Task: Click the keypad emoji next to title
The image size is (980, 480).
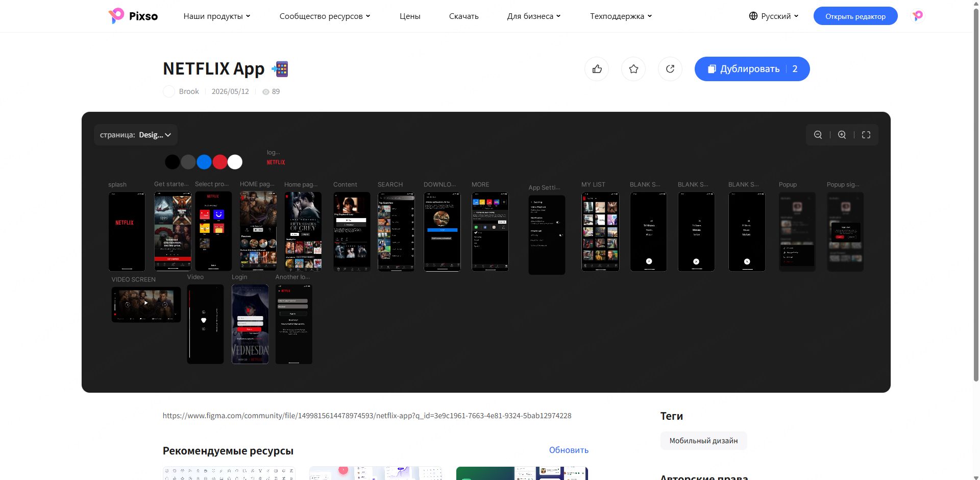Action: (280, 69)
